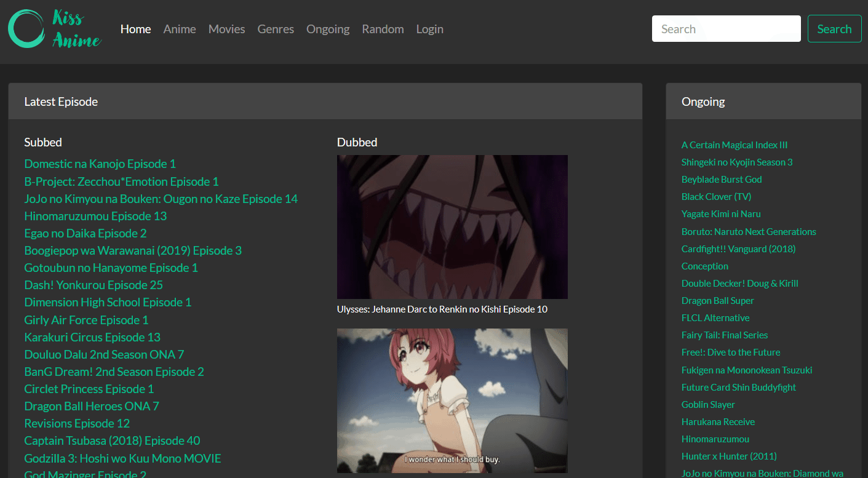This screenshot has height=478, width=868.
Task: Open Gotoubun no Hanayome Episode 1
Action: pyautogui.click(x=111, y=268)
